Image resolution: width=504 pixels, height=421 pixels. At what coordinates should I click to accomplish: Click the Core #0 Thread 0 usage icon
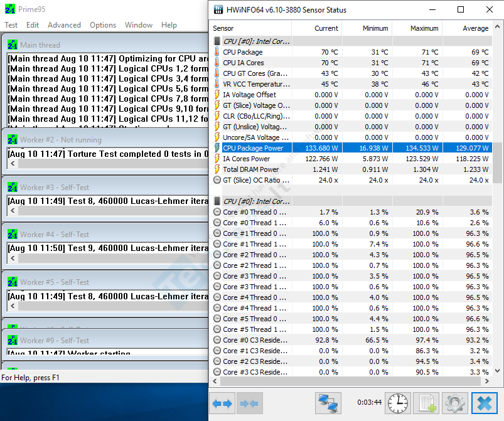pos(217,212)
